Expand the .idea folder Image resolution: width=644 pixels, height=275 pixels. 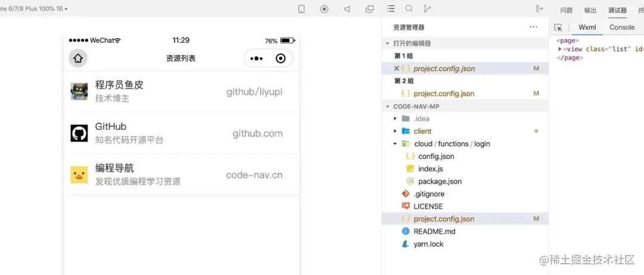395,119
